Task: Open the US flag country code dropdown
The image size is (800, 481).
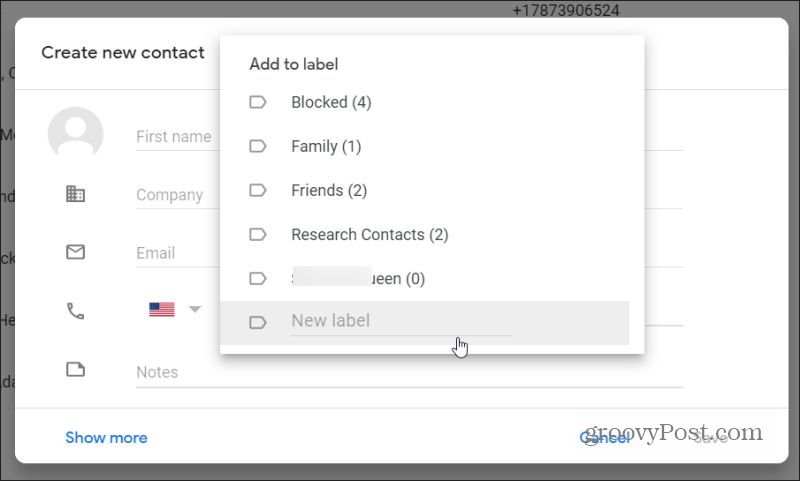Action: tap(174, 310)
